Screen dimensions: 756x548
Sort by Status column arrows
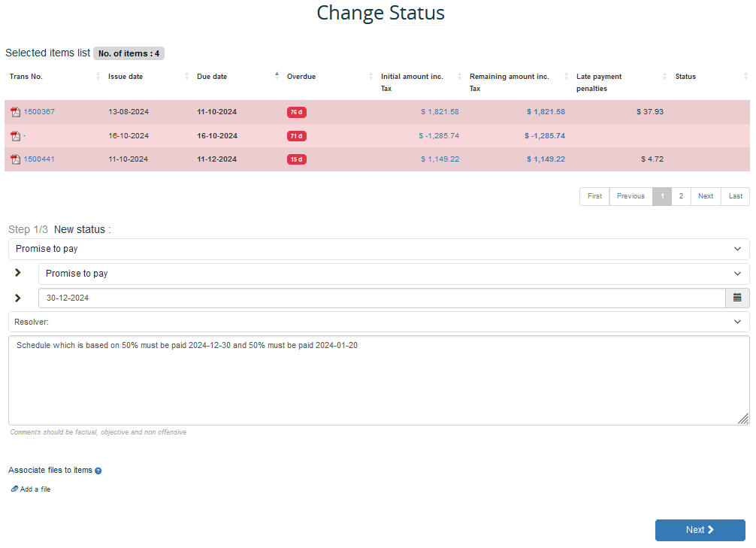click(745, 77)
